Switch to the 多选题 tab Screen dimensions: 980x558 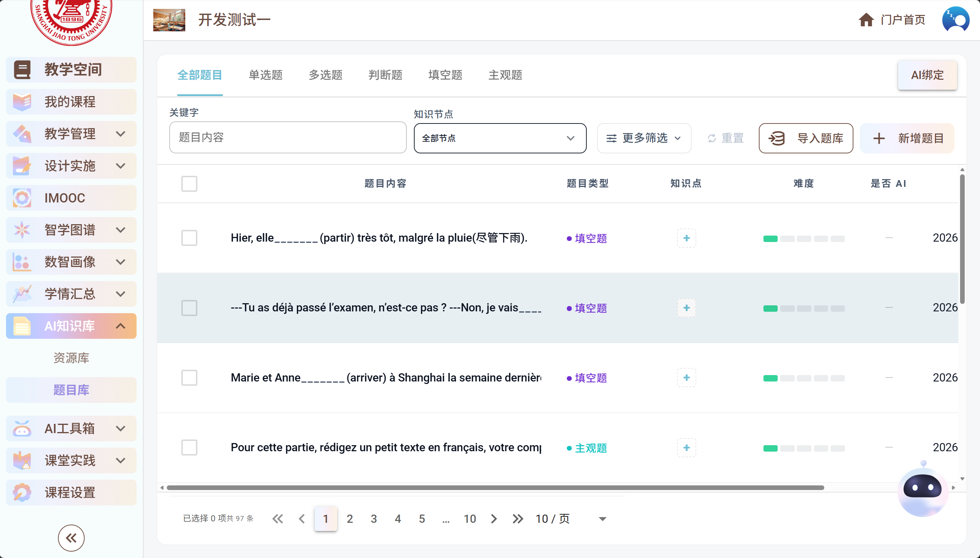(325, 75)
